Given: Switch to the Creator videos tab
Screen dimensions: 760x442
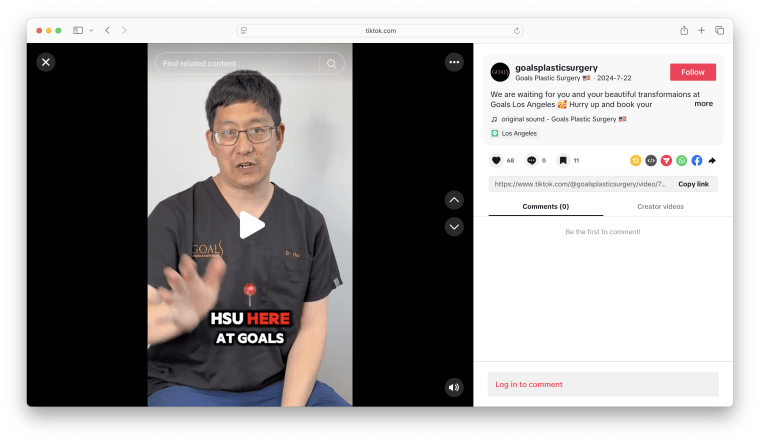Looking at the screenshot, I should tap(660, 206).
